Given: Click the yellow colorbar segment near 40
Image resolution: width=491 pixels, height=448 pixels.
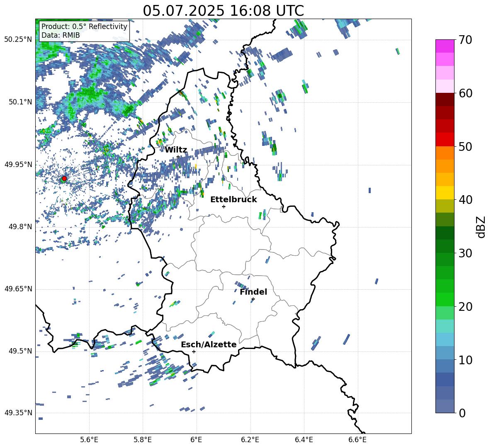Looking at the screenshot, I should click(x=445, y=193).
